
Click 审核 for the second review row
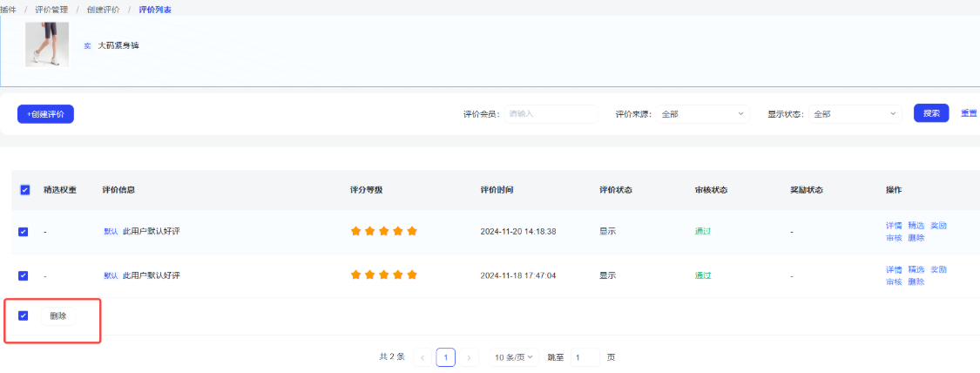(x=894, y=281)
